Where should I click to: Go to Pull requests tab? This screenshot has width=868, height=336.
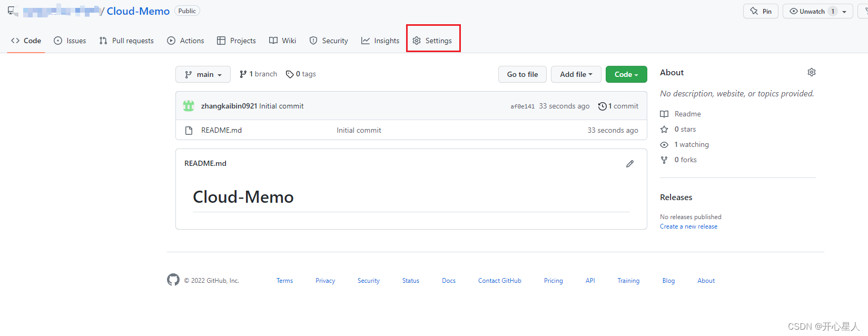126,41
